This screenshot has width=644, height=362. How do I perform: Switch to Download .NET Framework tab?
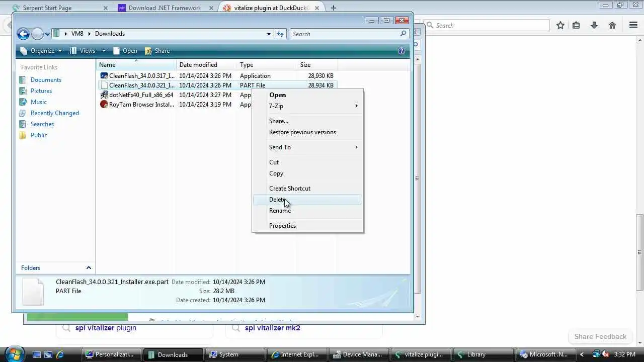point(165,8)
